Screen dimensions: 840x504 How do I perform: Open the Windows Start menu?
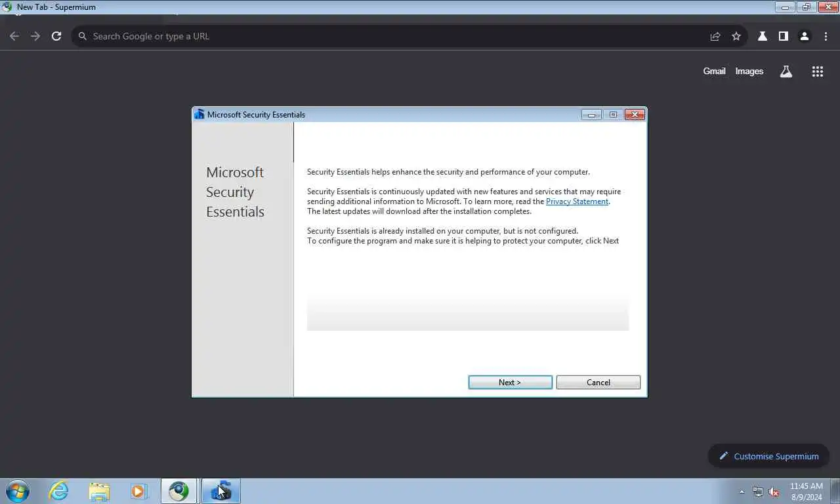(x=17, y=491)
